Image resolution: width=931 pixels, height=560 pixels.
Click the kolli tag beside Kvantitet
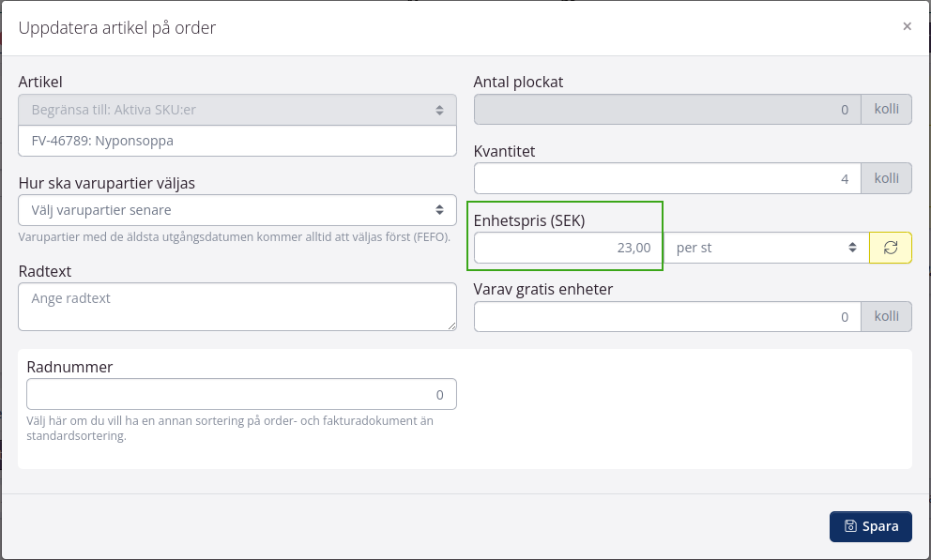coord(887,178)
